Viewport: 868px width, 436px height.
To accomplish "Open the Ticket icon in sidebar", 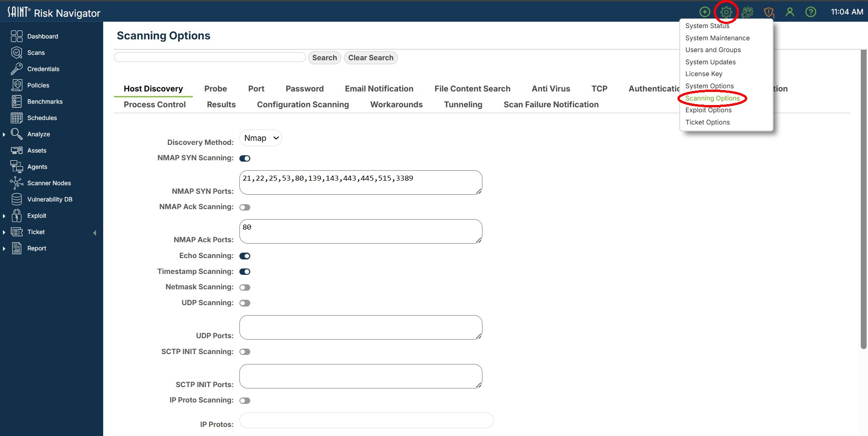I will (17, 232).
